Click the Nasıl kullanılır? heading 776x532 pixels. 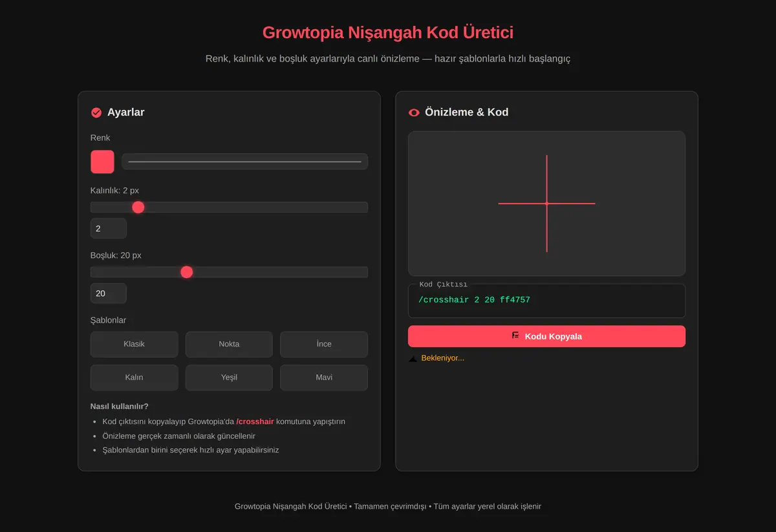coord(120,407)
